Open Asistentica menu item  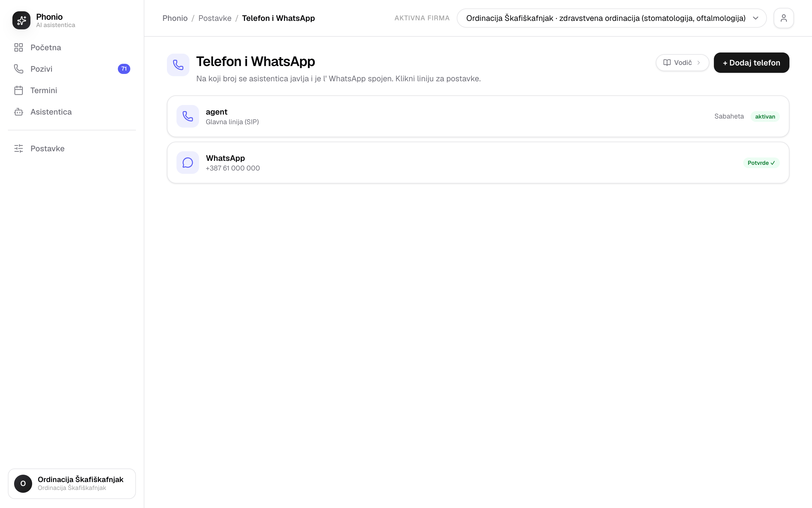72,112
